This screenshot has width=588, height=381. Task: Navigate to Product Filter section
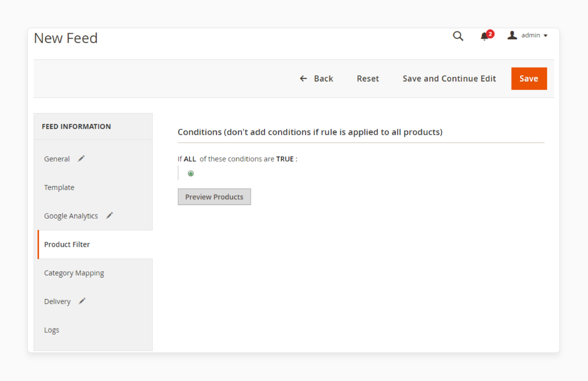(x=67, y=245)
